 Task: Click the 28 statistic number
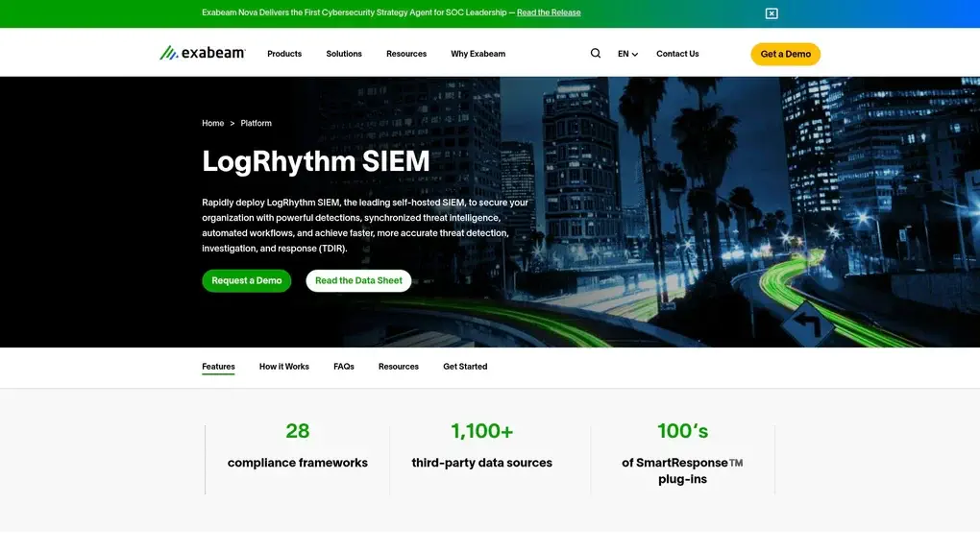[298, 431]
